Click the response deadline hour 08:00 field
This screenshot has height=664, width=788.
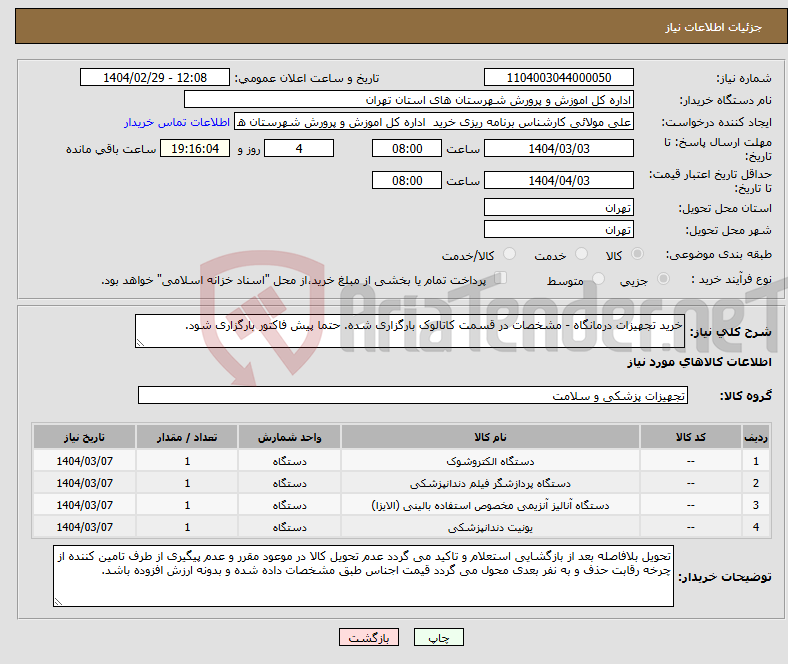[x=407, y=148]
